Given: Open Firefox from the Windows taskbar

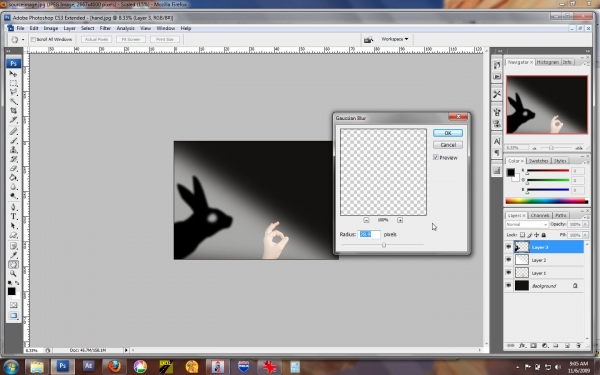Looking at the screenshot, I should (x=114, y=367).
